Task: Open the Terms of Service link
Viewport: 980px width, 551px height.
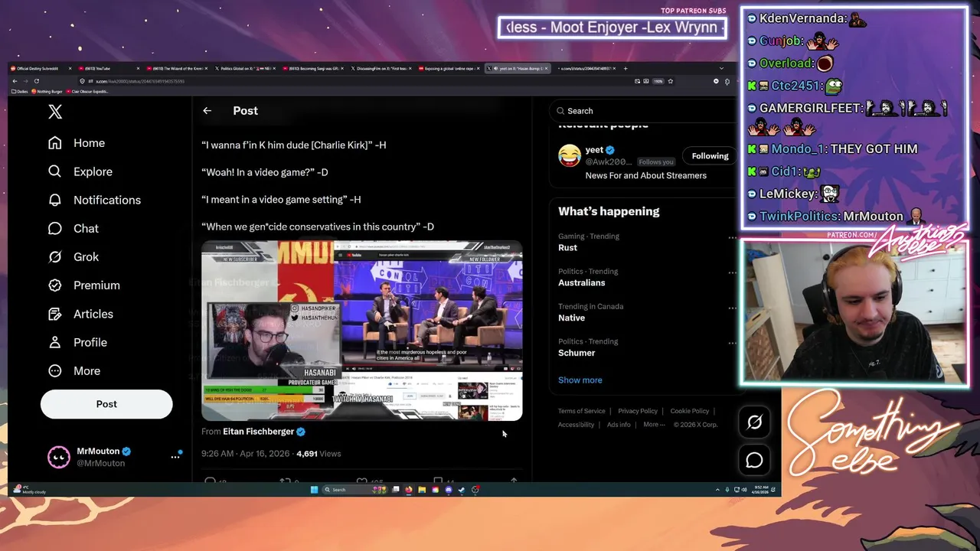Action: tap(581, 411)
